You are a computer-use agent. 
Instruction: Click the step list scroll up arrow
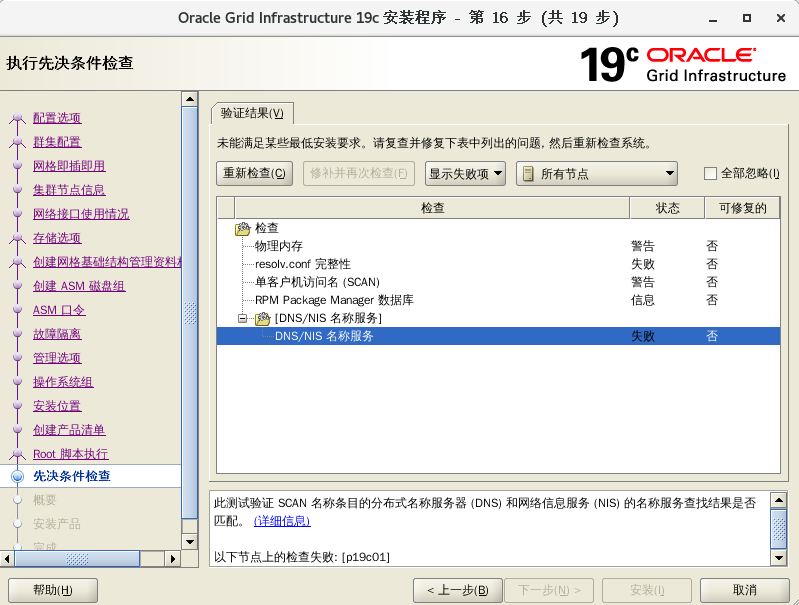pos(190,99)
